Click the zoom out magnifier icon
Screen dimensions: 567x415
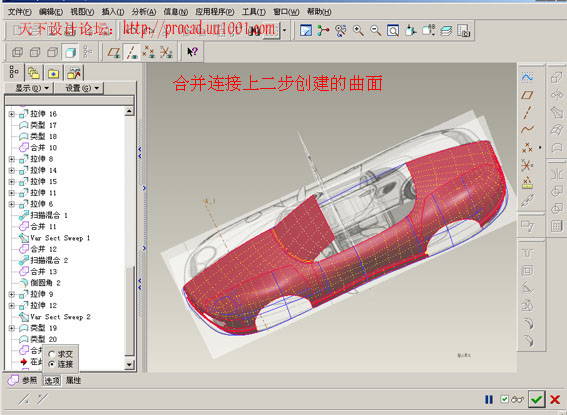[376, 31]
